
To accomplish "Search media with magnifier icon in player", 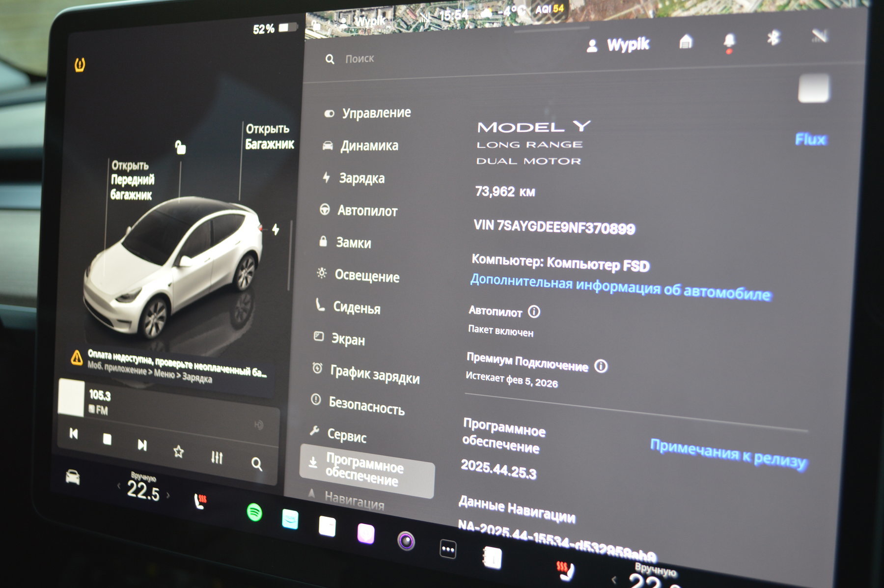I will click(256, 464).
